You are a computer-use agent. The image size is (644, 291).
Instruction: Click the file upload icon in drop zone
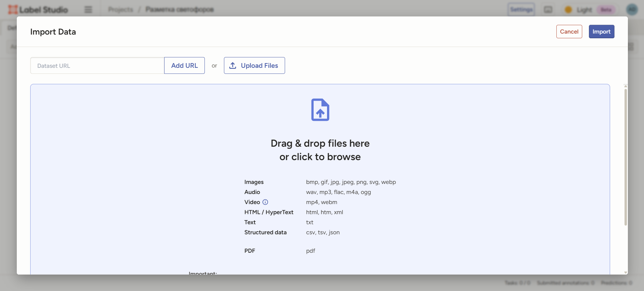pos(320,110)
